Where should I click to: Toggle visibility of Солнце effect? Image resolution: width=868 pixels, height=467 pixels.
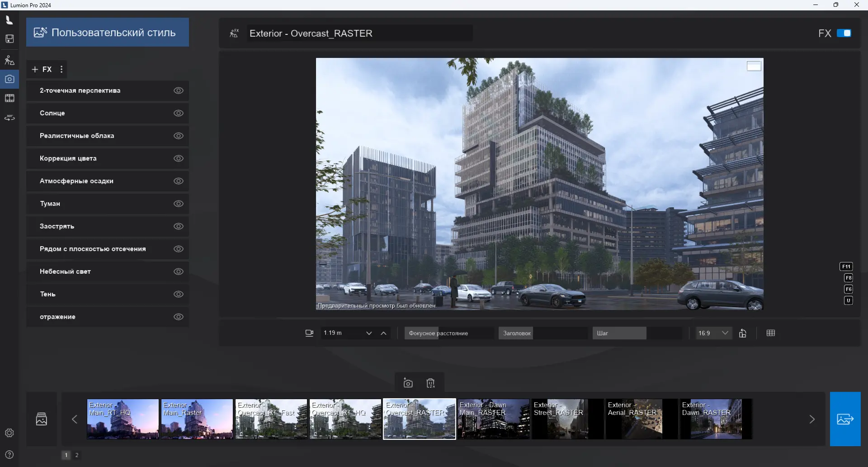point(179,113)
